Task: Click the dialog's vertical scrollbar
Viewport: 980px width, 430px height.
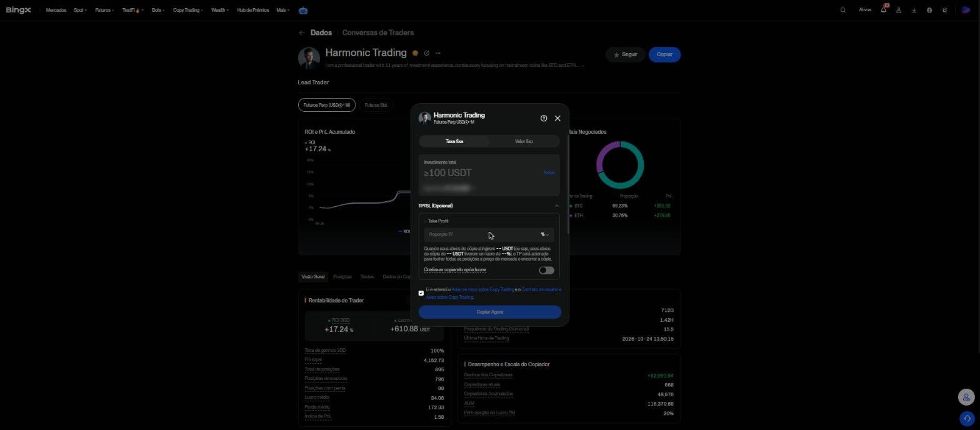Action: pos(568,184)
